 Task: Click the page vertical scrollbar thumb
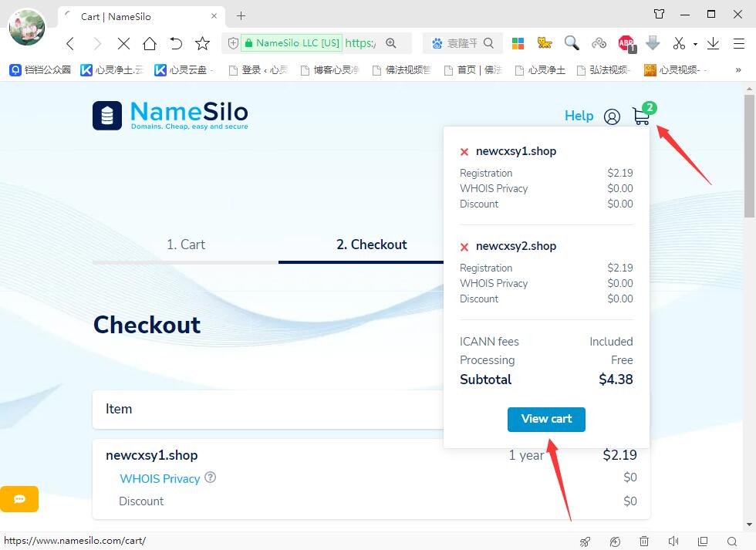coord(749,156)
